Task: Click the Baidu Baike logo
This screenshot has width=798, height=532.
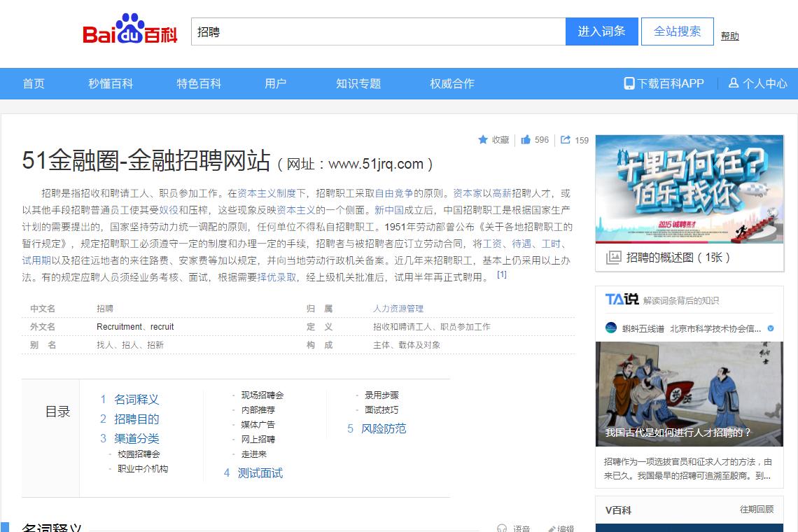Action: [x=130, y=31]
